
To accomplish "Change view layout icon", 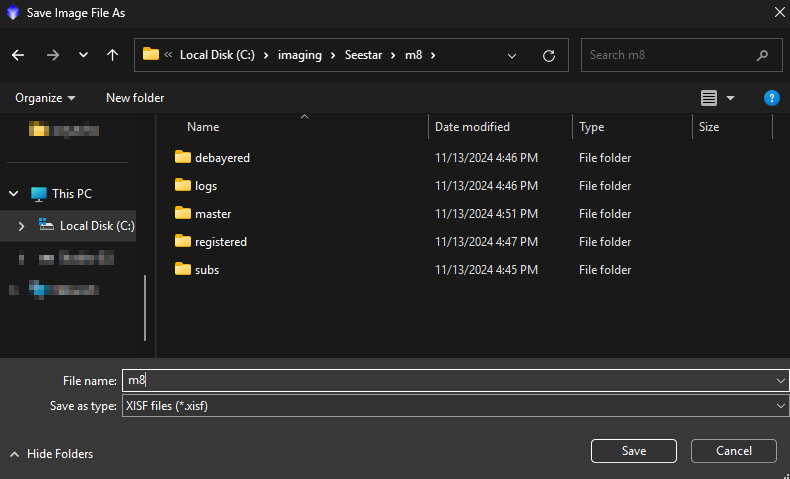I will coord(709,98).
